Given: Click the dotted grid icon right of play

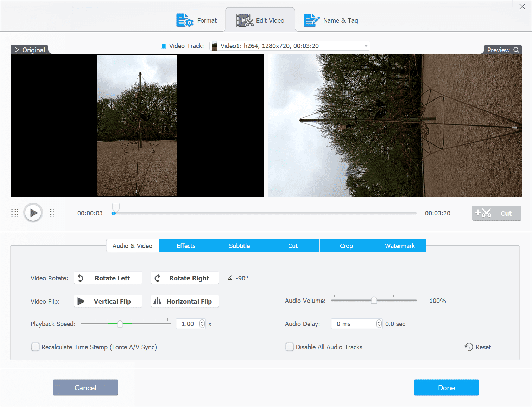Looking at the screenshot, I should [x=52, y=213].
